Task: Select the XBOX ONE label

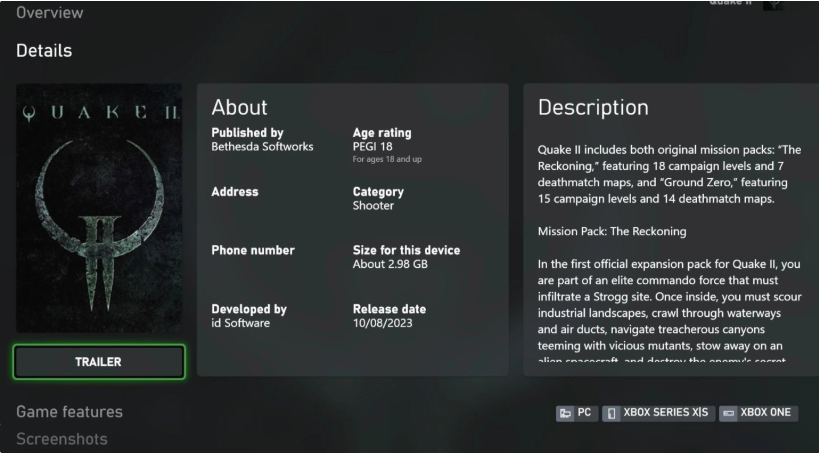Action: pyautogui.click(x=765, y=413)
